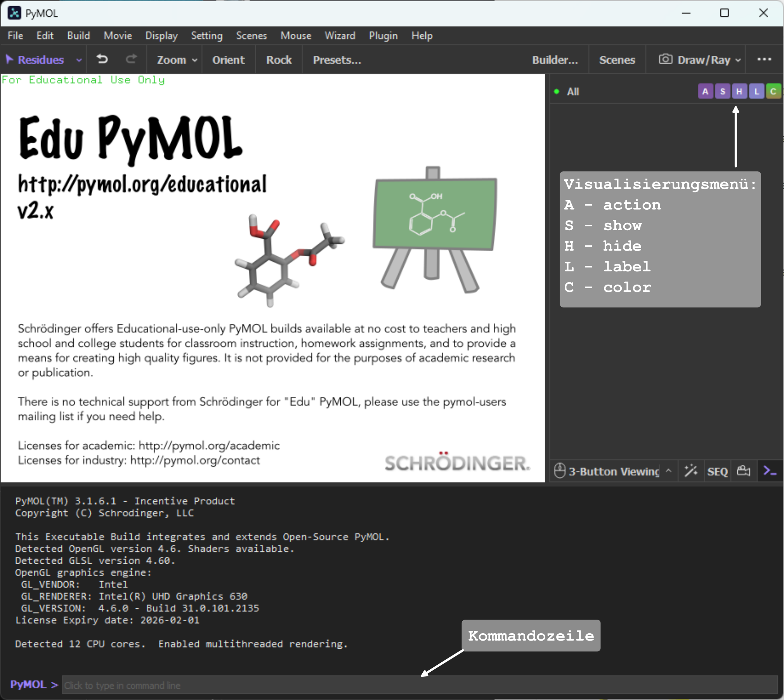
Task: Open the Wizard menu
Action: (x=340, y=35)
